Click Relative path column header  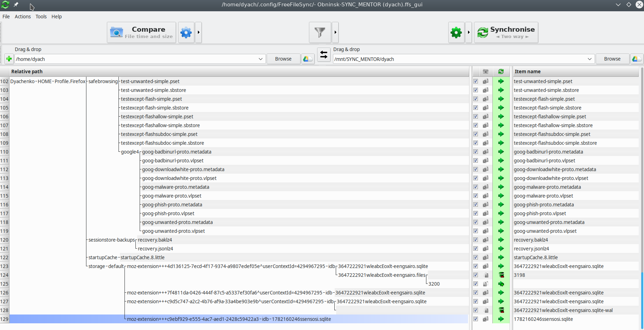point(239,71)
